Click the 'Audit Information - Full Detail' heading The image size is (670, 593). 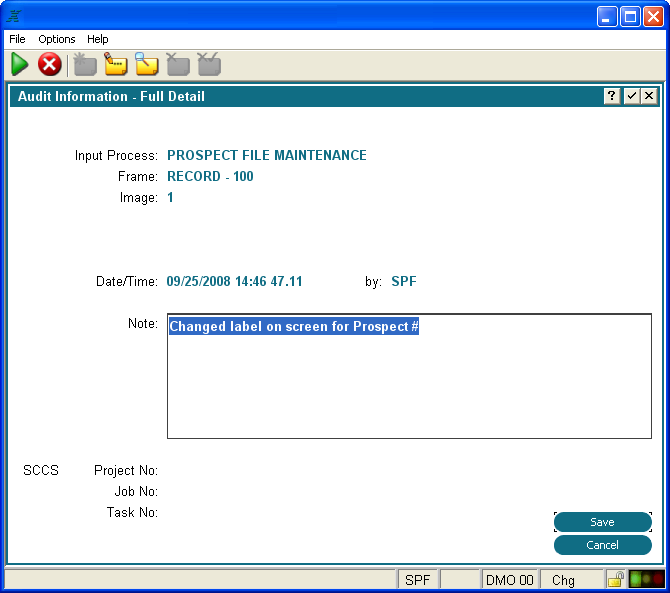111,96
